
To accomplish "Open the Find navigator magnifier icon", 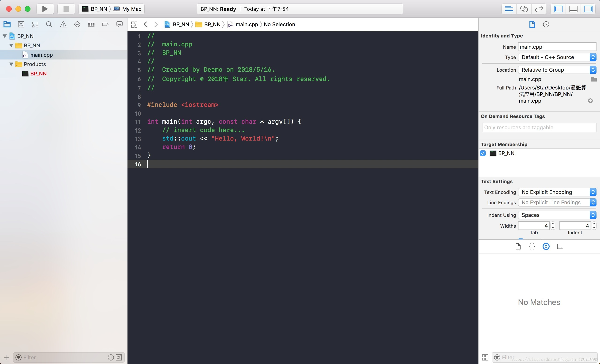I will point(49,24).
